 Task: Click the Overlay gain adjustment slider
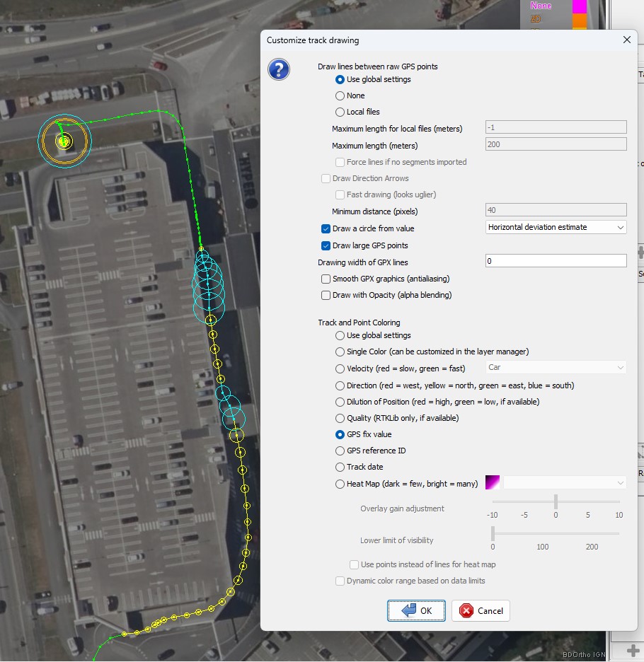point(556,501)
